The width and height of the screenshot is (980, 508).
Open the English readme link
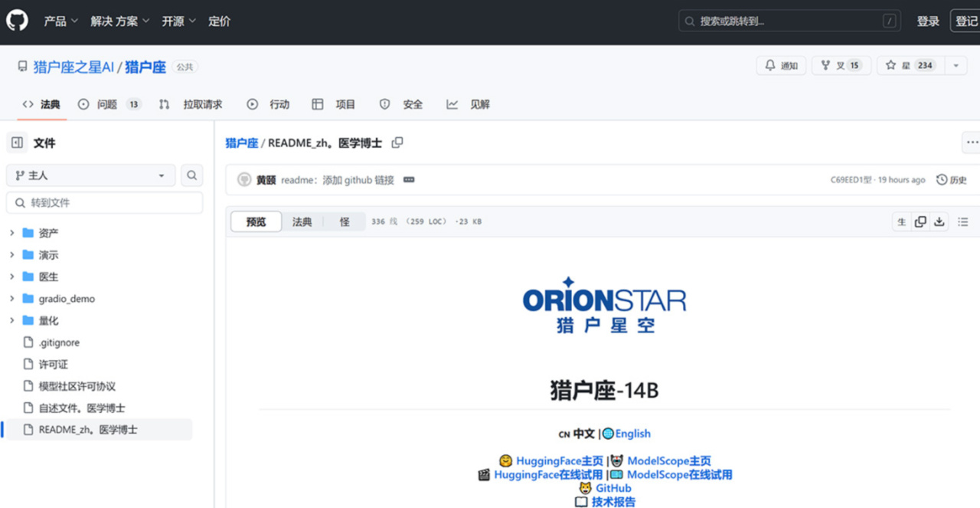coord(633,434)
